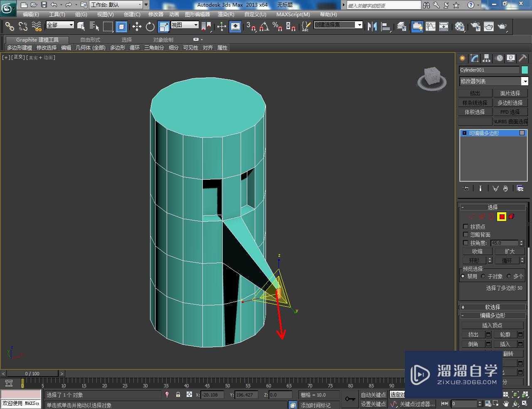Open Select by Name list tool
Image resolution: width=532 pixels, height=409 pixels.
click(x=94, y=27)
